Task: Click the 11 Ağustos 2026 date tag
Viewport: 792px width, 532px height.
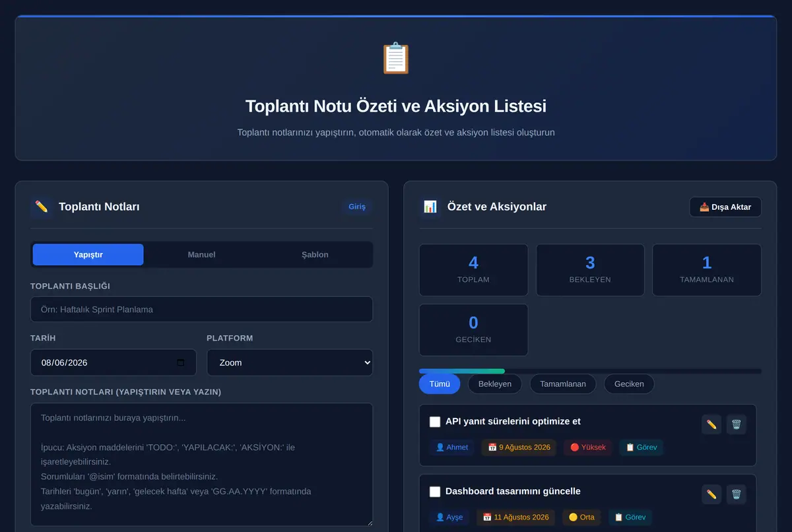Action: point(516,517)
